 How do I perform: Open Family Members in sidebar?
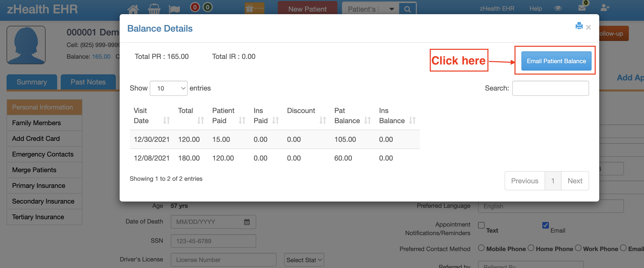(36, 123)
